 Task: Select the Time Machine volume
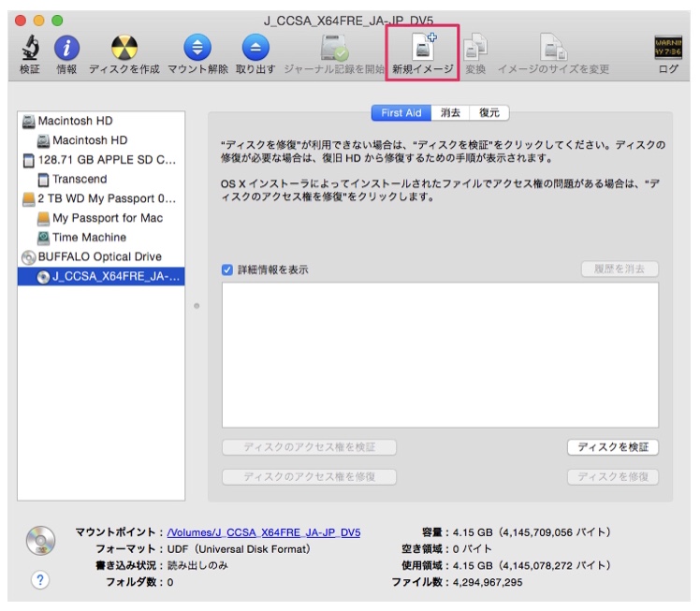point(91,238)
